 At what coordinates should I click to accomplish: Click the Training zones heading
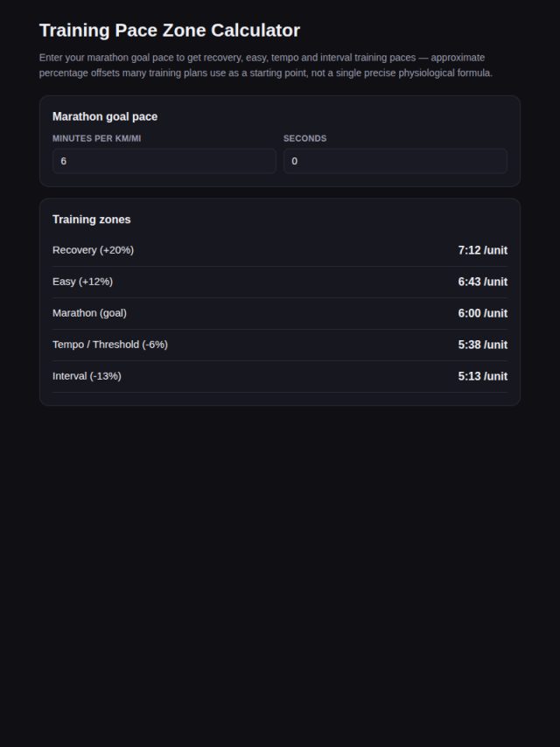coord(92,220)
